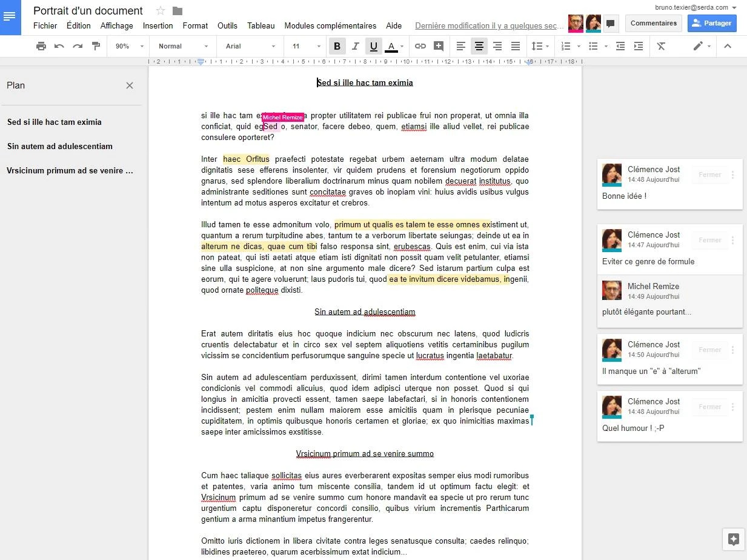Image resolution: width=747 pixels, height=560 pixels.
Task: Toggle underline formatting
Action: click(374, 46)
